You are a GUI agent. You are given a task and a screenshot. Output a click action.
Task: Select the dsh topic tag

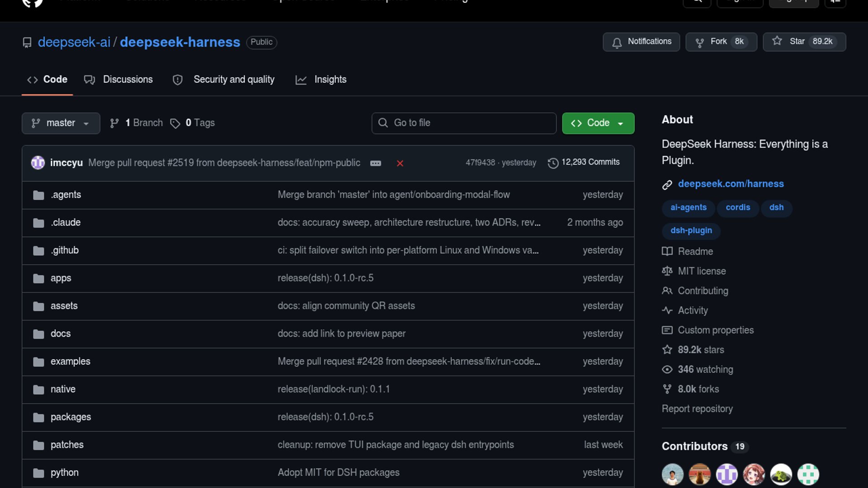(776, 207)
